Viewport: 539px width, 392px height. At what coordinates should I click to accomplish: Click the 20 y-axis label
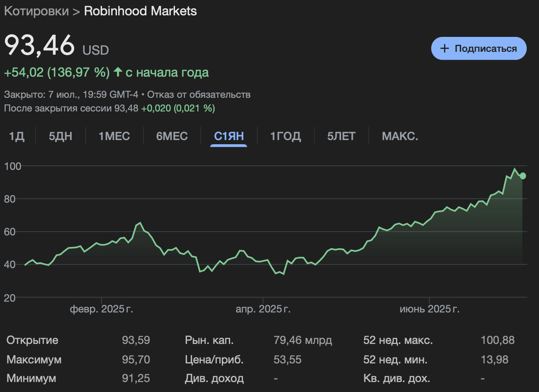tap(10, 298)
